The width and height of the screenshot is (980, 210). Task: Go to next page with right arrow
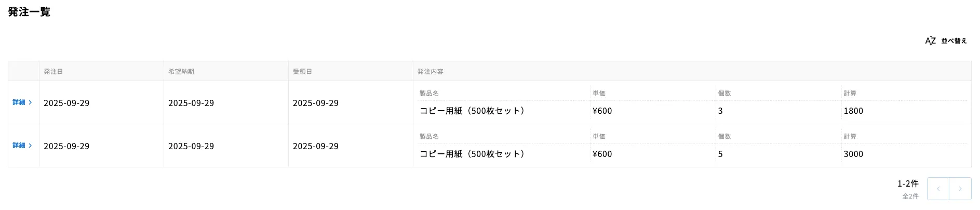[x=960, y=189]
